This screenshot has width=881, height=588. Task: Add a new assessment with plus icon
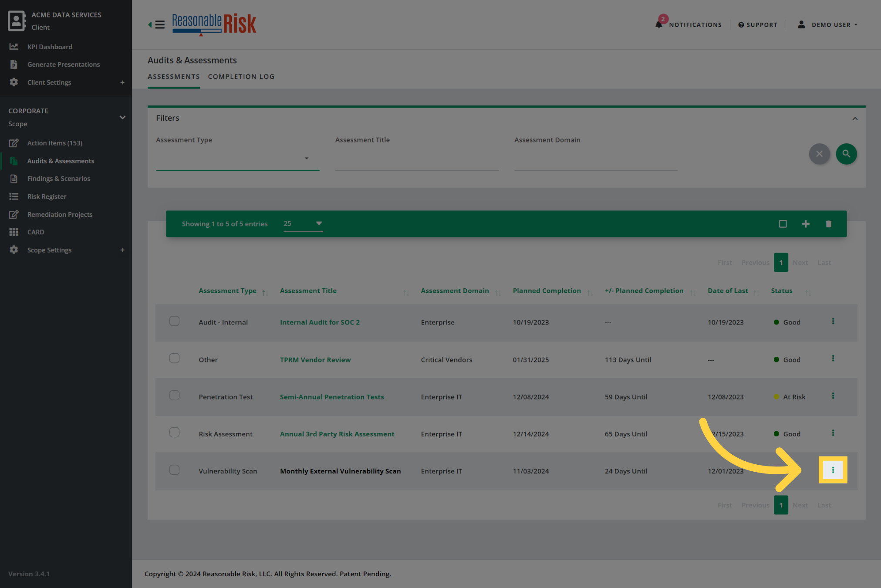(806, 224)
